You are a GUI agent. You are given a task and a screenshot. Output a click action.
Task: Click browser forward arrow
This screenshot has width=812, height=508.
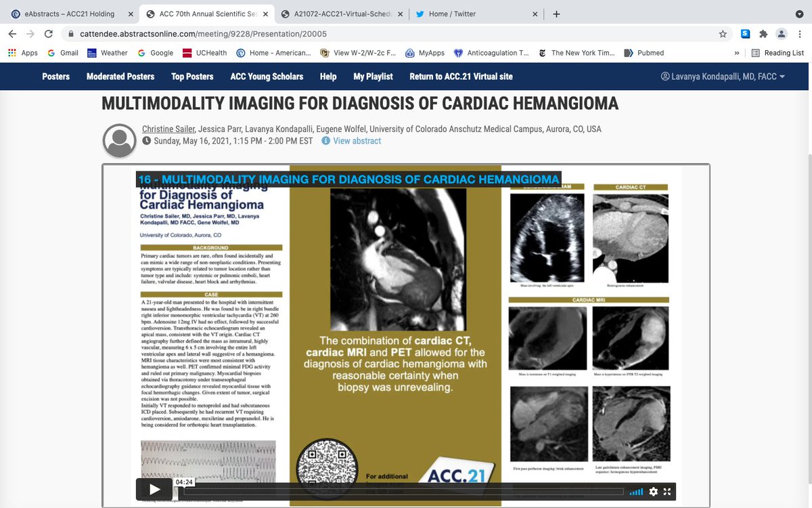30,34
